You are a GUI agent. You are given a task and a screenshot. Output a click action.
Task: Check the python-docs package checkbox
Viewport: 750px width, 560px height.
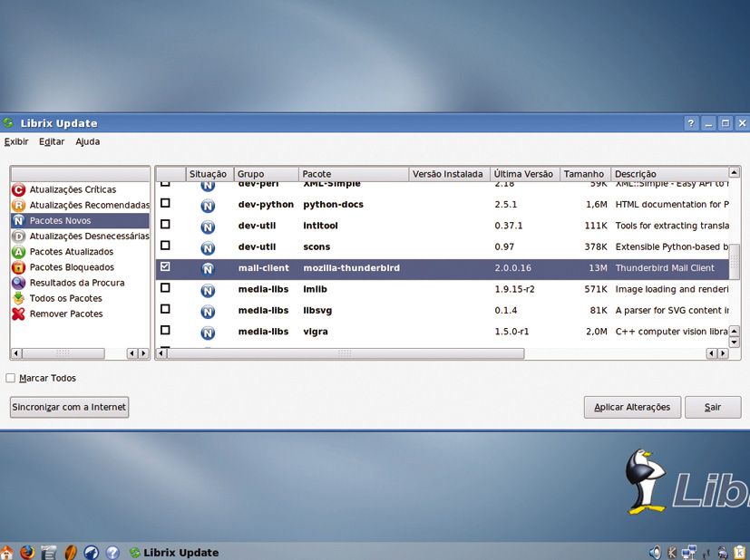165,204
